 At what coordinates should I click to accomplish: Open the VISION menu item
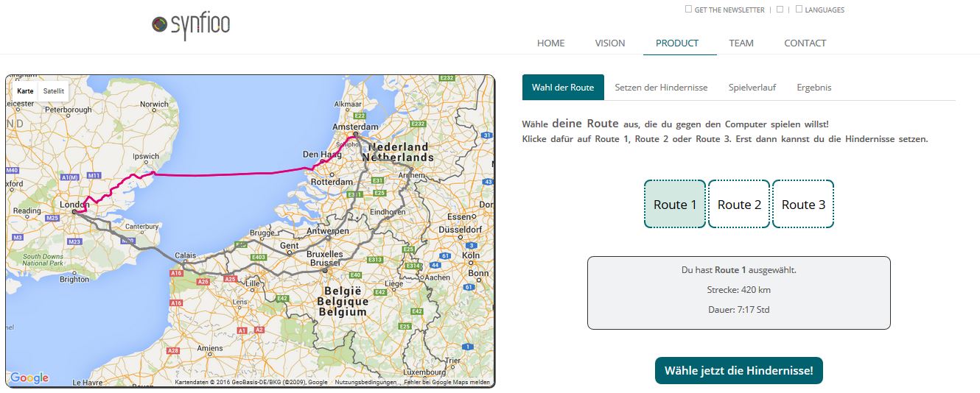click(610, 43)
